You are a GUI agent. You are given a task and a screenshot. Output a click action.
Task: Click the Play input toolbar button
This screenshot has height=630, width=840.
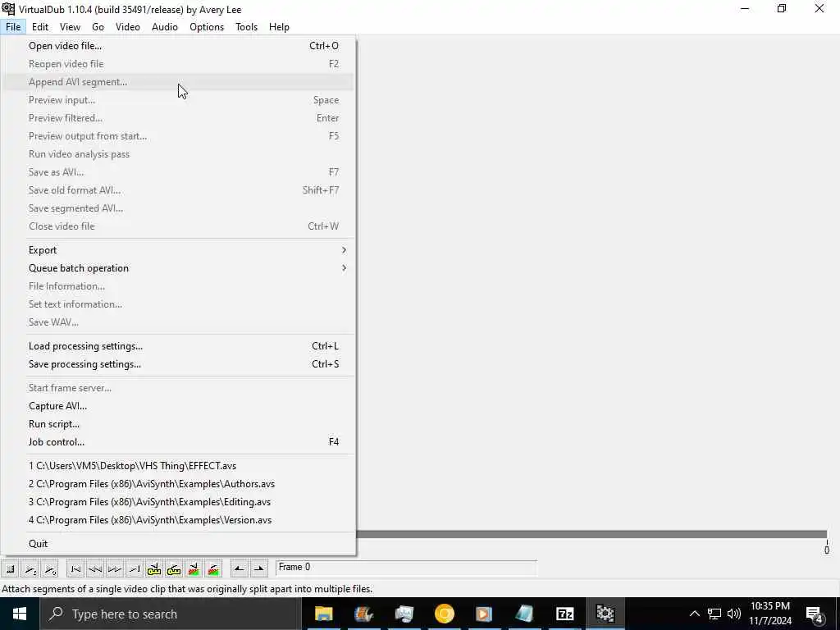click(30, 569)
